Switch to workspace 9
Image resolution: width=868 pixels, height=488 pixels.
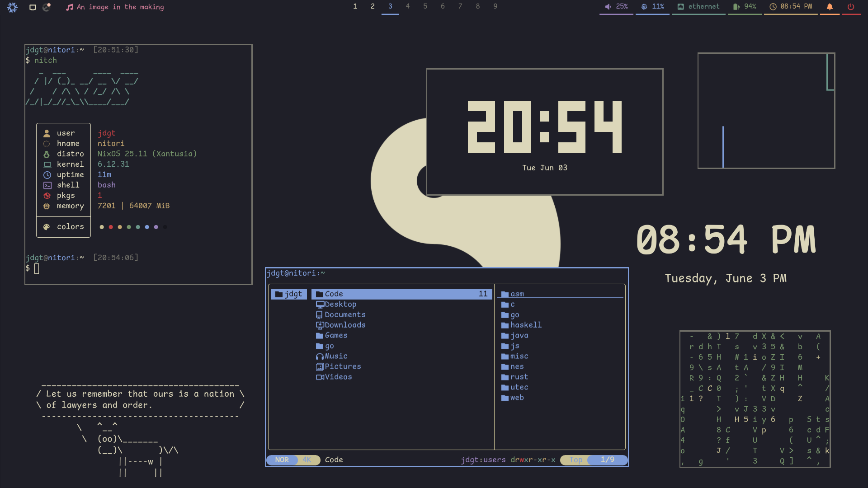[x=495, y=6]
